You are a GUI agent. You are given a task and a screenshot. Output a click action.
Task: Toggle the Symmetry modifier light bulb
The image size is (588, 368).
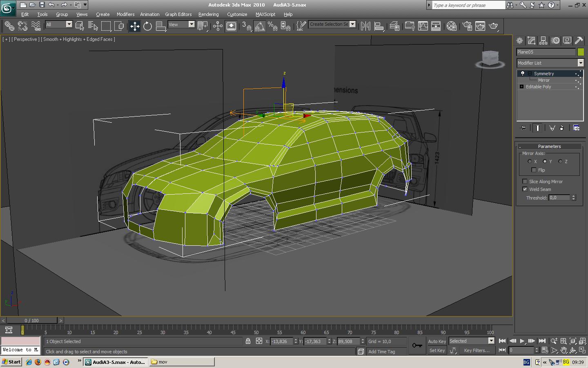[x=522, y=74]
